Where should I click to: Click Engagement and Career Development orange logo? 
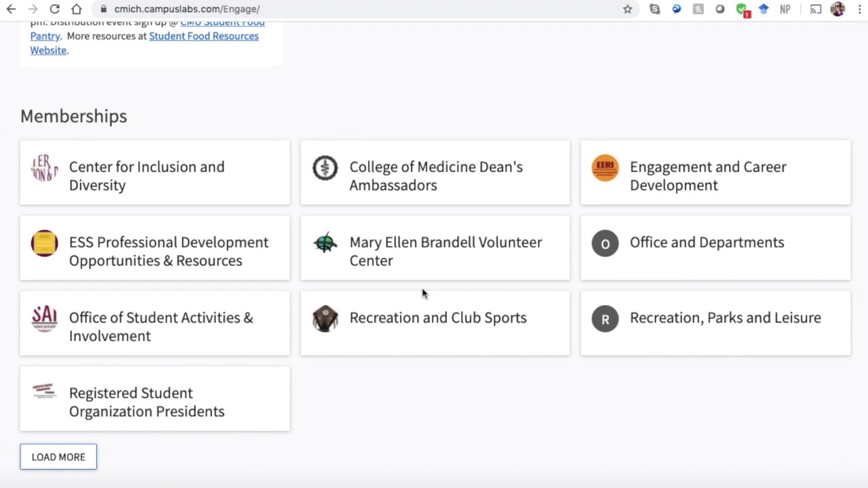(605, 168)
